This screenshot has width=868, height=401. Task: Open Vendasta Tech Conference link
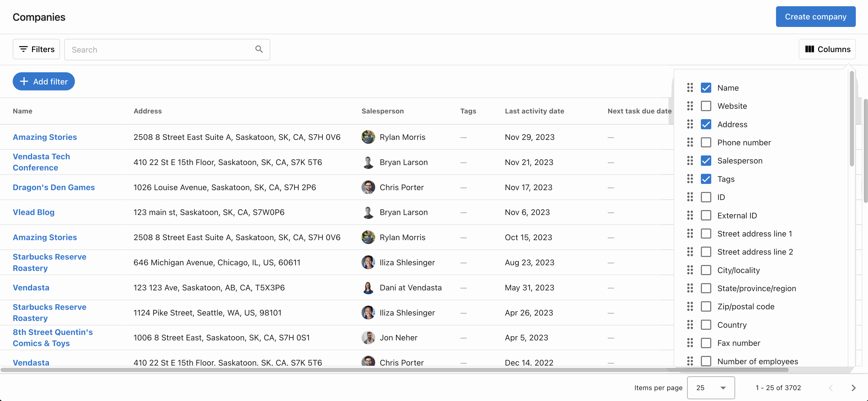point(41,162)
